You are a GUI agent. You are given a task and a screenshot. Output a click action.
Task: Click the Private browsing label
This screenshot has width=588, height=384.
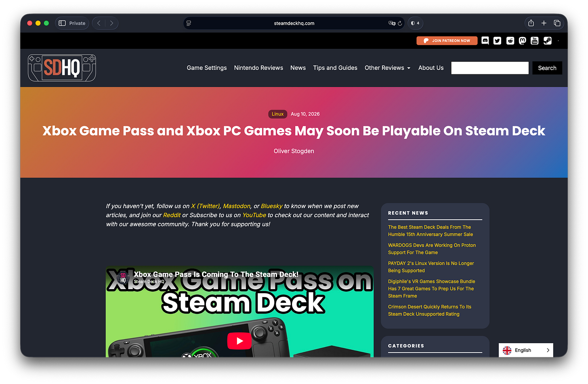[x=77, y=23]
